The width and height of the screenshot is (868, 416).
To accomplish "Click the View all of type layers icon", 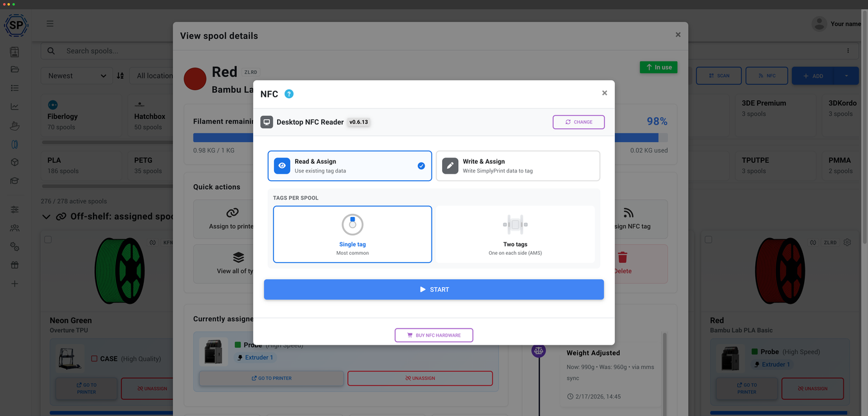I will click(x=238, y=257).
